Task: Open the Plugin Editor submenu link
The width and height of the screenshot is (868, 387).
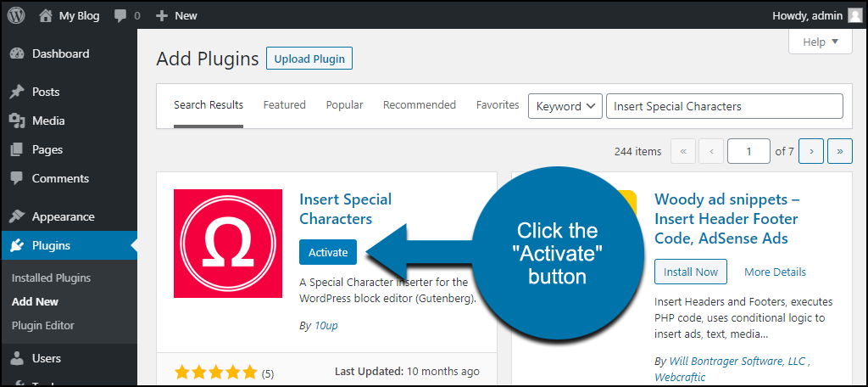Action: 42,325
